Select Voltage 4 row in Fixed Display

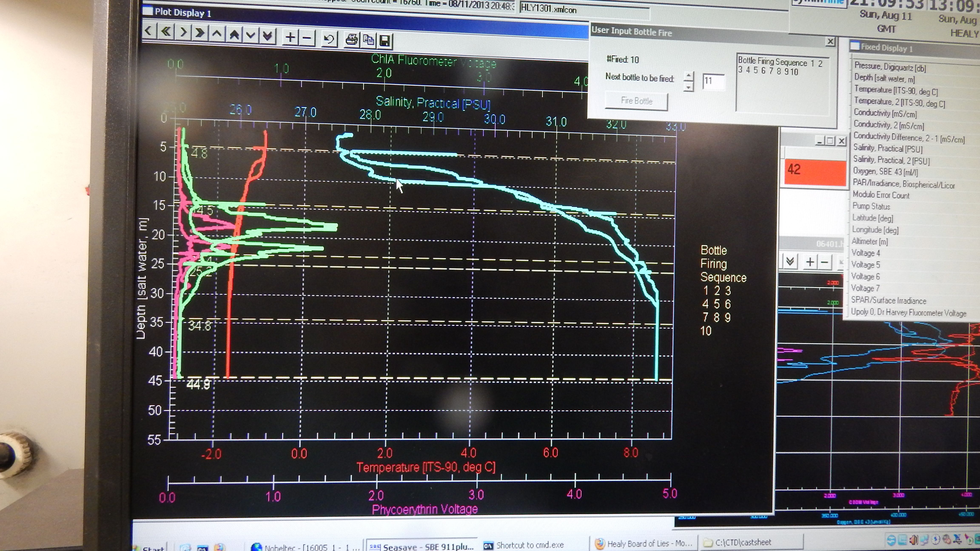[866, 253]
